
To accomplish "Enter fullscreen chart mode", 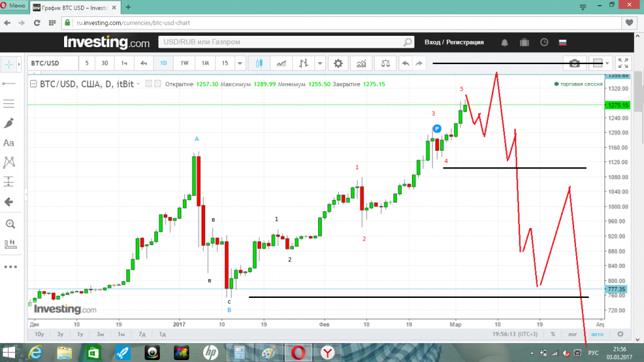I will (x=623, y=63).
